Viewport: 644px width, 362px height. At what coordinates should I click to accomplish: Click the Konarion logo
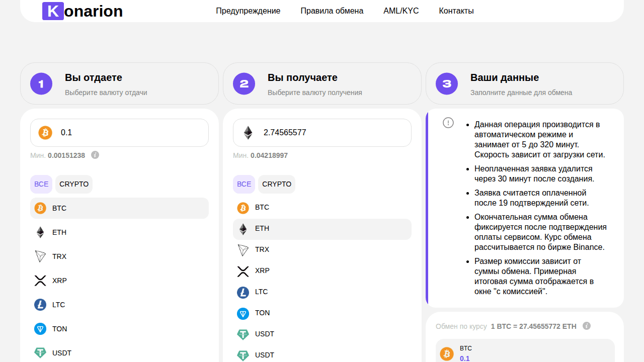click(x=83, y=11)
